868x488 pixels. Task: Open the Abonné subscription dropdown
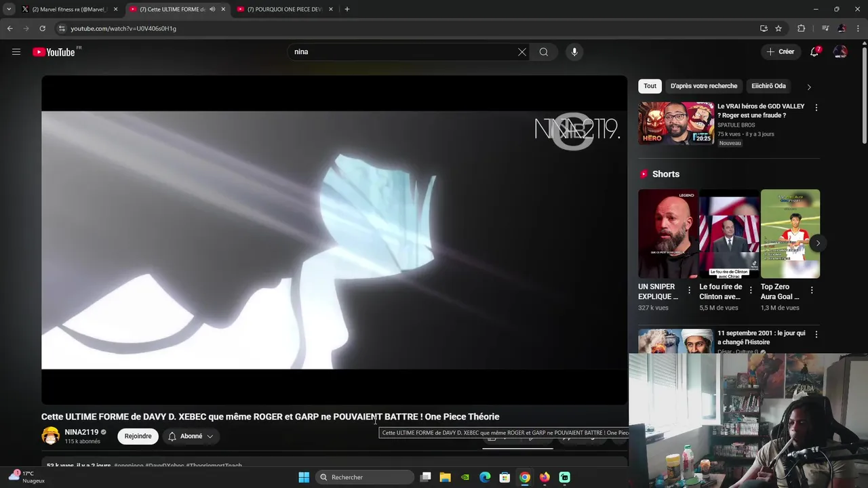[191, 436]
